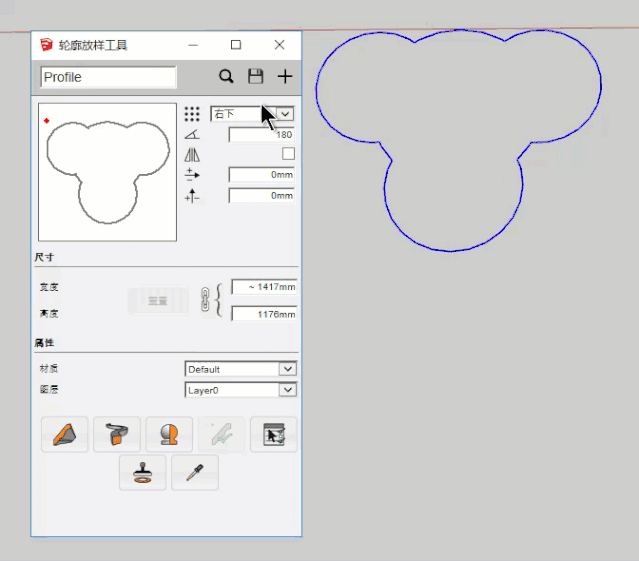The width and height of the screenshot is (639, 561).
Task: Enable the mirror flip checkbox
Action: (x=288, y=154)
